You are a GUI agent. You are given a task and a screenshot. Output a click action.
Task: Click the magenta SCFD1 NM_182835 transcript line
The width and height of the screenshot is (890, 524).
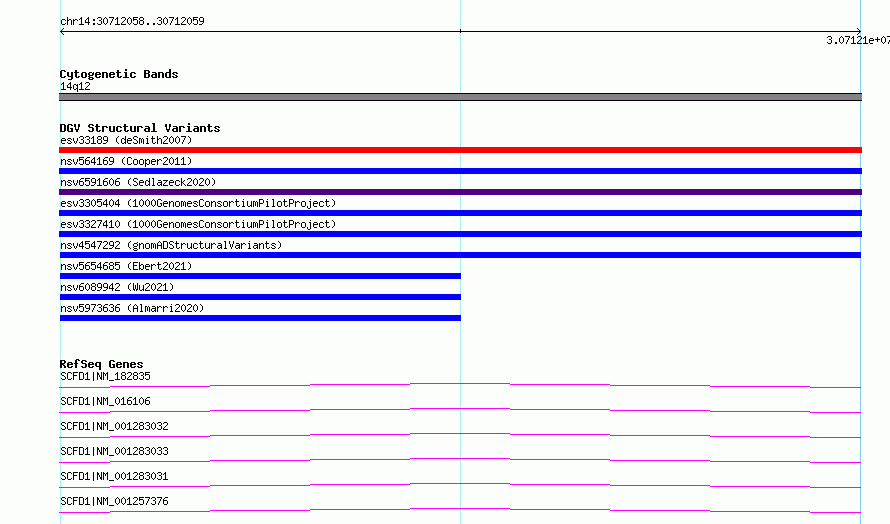[460, 385]
